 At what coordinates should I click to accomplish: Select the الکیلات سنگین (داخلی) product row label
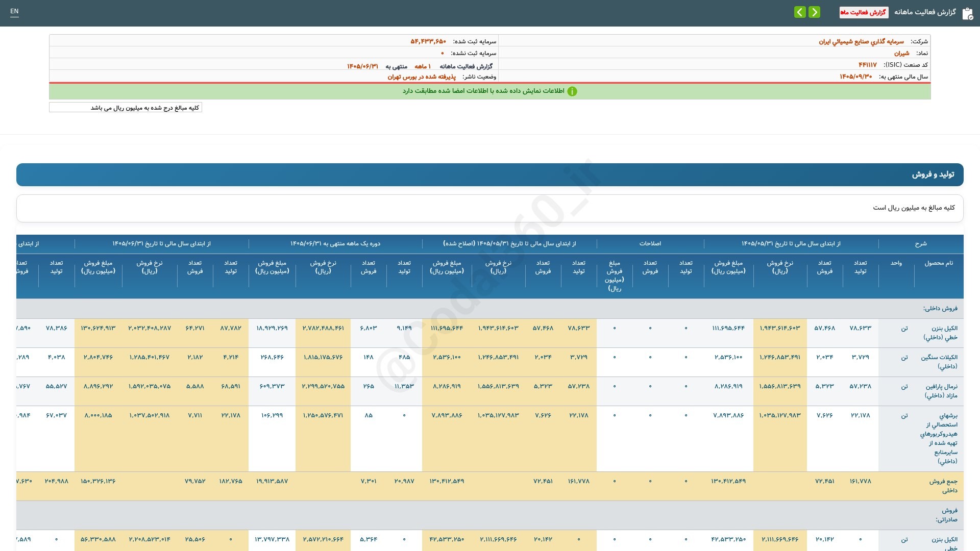point(939,362)
